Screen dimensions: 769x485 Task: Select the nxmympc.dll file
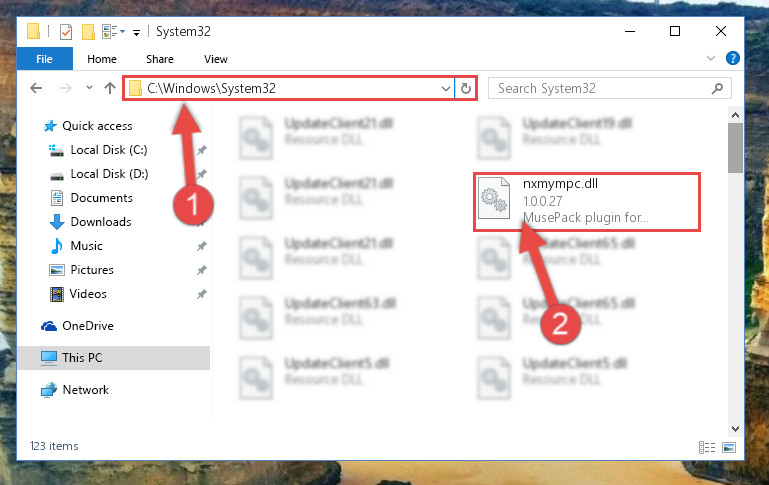[x=587, y=202]
